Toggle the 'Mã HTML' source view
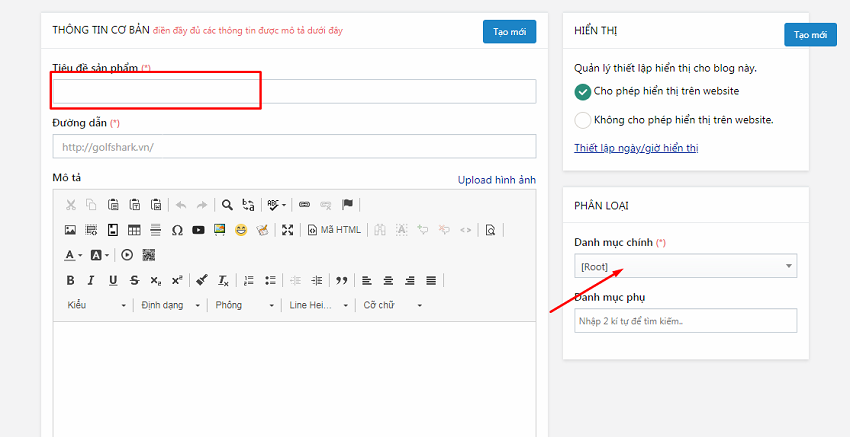This screenshot has height=437, width=850. point(334,230)
